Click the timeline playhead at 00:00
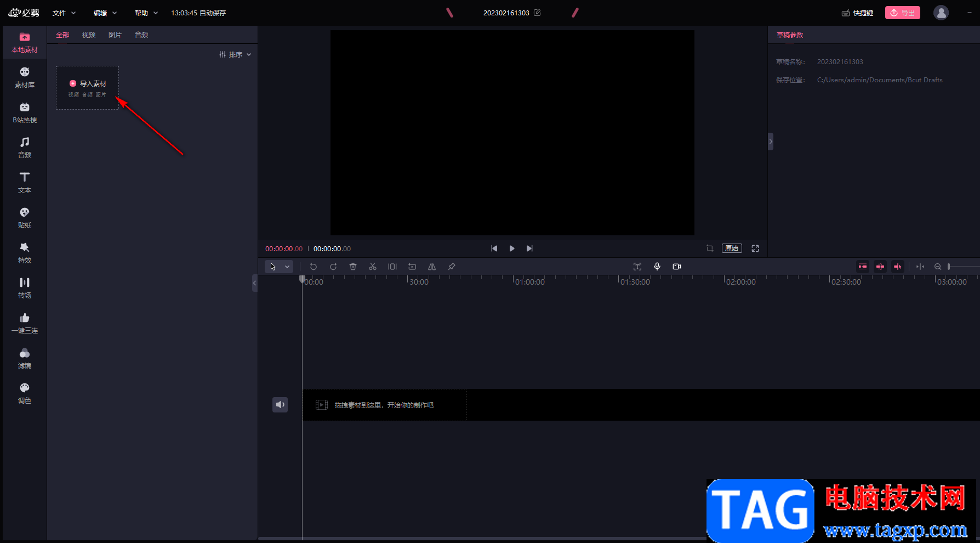This screenshot has width=980, height=543. click(x=302, y=280)
